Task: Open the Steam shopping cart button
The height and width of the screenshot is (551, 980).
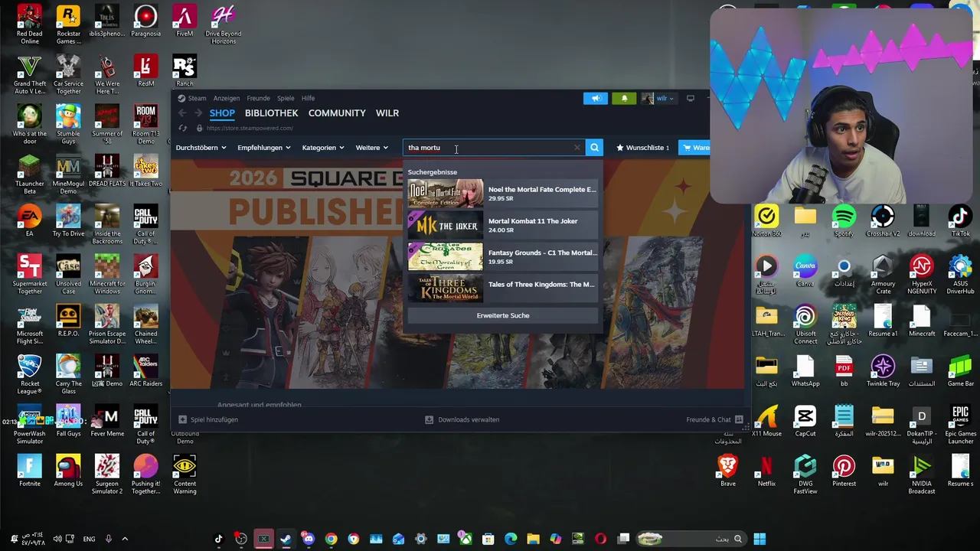Action: (695, 148)
